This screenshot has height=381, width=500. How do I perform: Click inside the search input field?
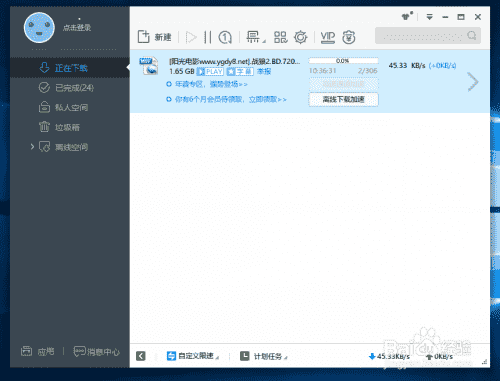point(422,36)
